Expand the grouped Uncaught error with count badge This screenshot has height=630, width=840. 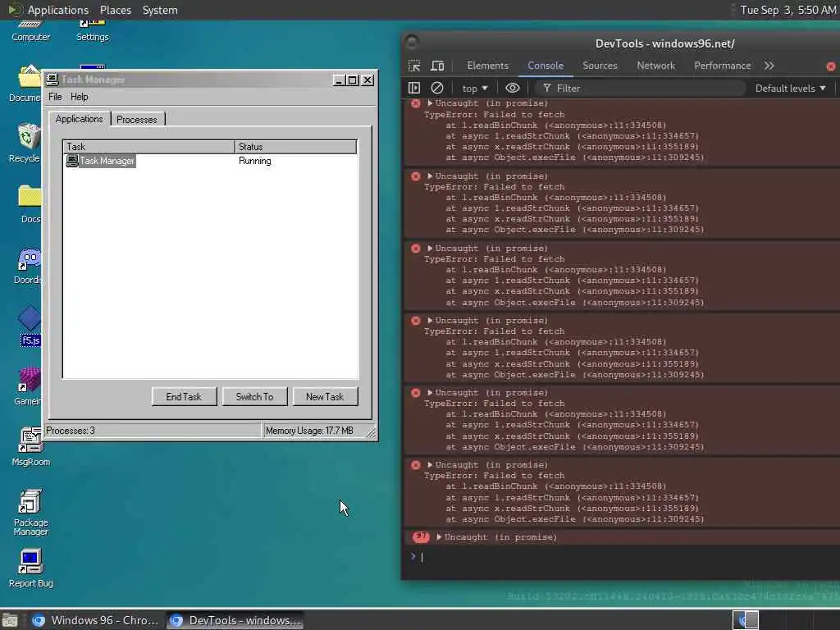(439, 536)
